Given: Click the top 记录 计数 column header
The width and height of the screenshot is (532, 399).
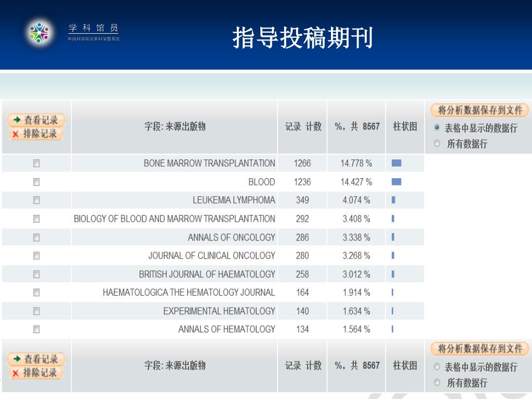Looking at the screenshot, I should pos(303,127).
